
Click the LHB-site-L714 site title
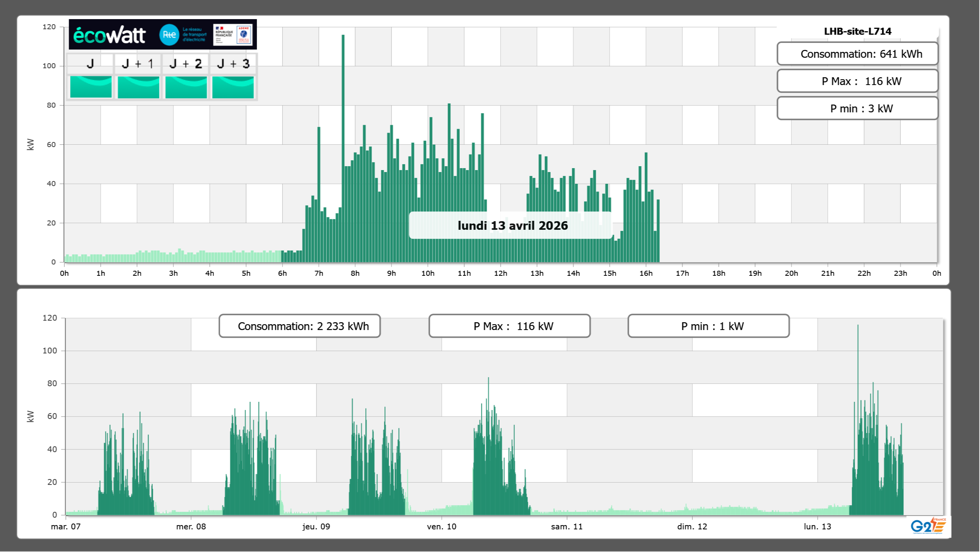point(857,31)
